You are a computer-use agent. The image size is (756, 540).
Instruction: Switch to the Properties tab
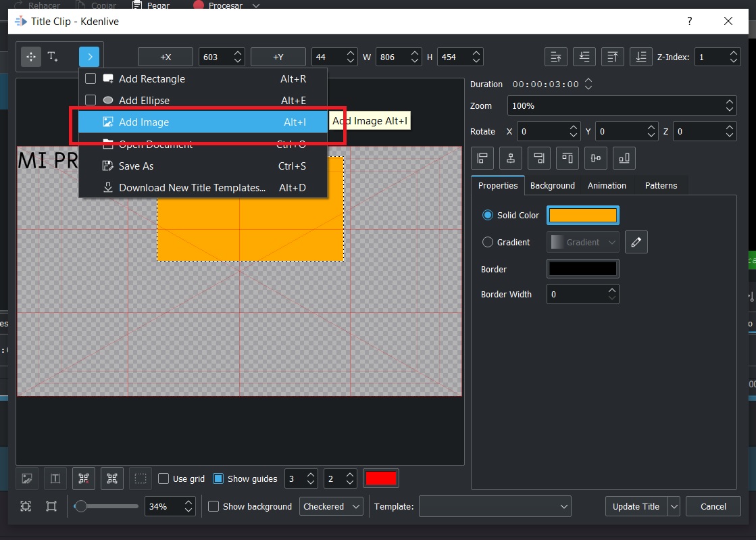(x=497, y=186)
